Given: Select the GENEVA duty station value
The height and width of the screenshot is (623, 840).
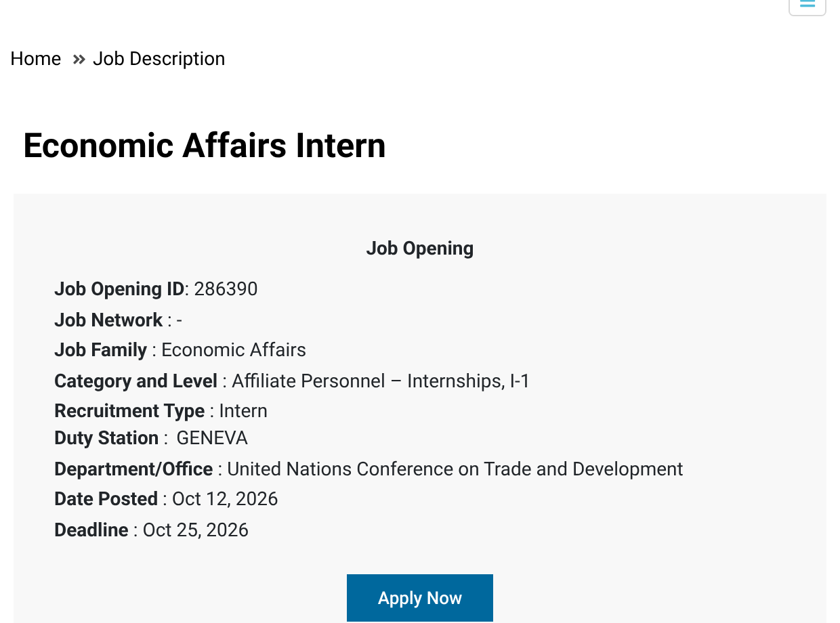Looking at the screenshot, I should 212,438.
